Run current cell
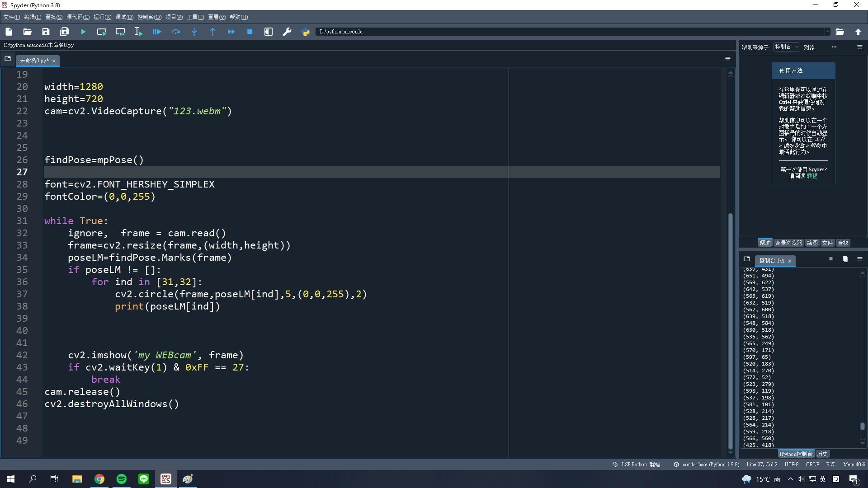868x488 pixels. coord(102,32)
